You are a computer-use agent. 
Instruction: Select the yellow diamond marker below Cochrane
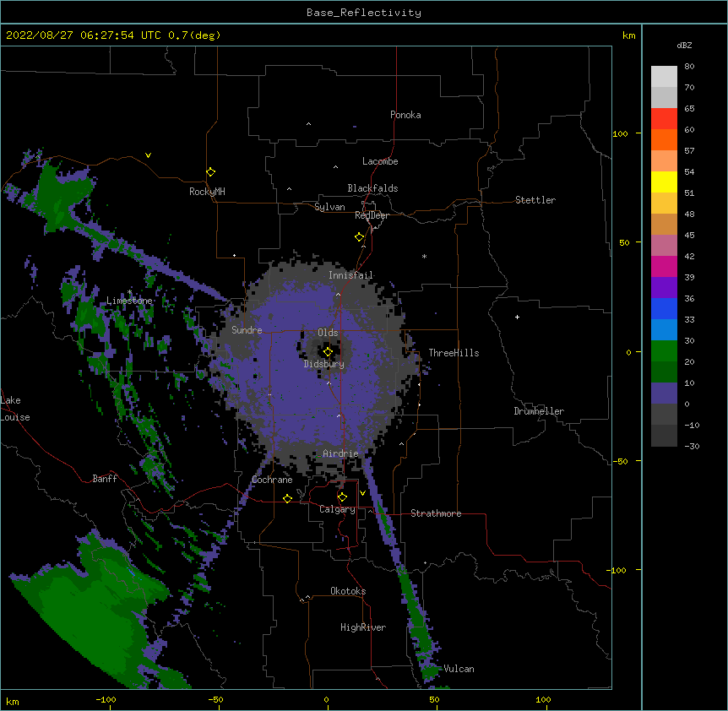(287, 498)
